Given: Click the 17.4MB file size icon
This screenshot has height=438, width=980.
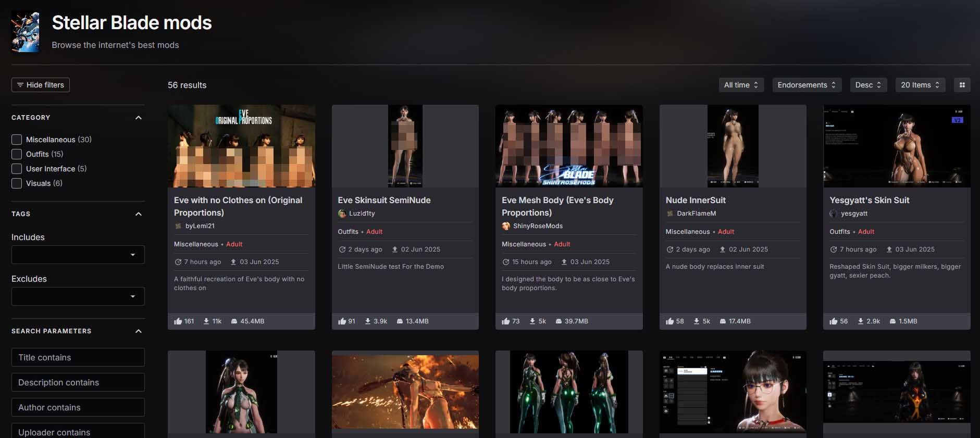Looking at the screenshot, I should (x=723, y=321).
